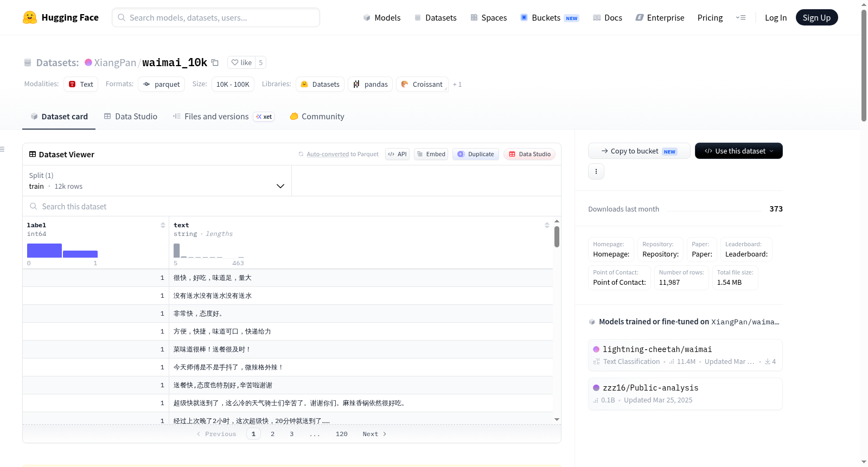The image size is (868, 467).
Task: Click the Previous page button
Action: (216, 434)
